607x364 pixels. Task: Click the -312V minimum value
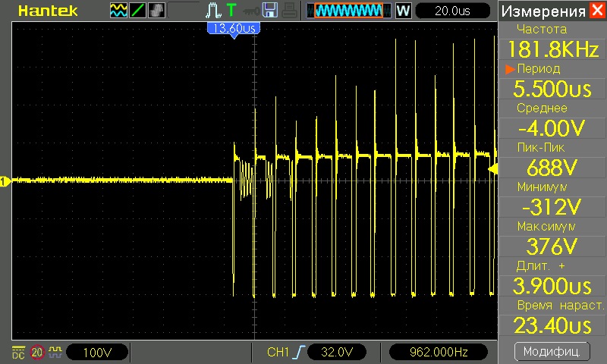(552, 207)
